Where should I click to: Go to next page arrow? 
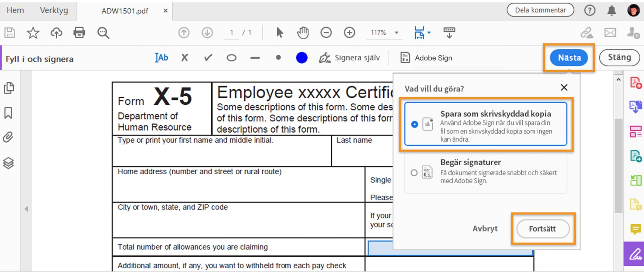click(207, 33)
